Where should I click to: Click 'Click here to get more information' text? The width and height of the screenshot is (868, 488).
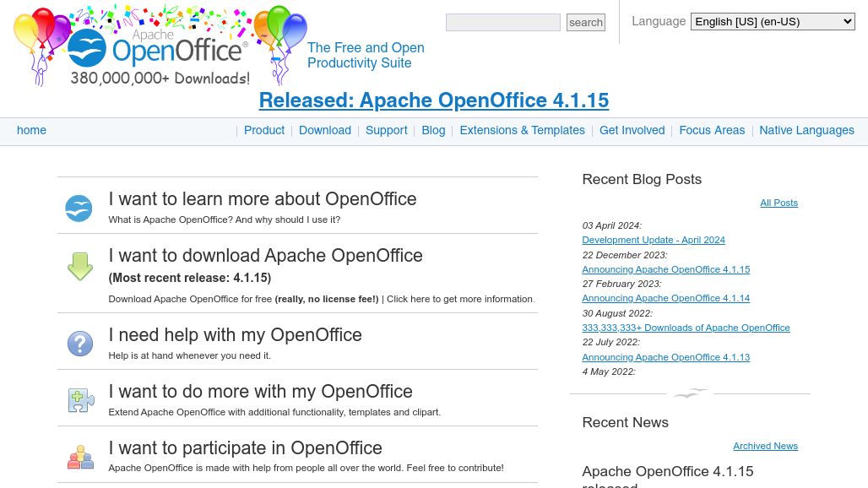click(x=459, y=299)
